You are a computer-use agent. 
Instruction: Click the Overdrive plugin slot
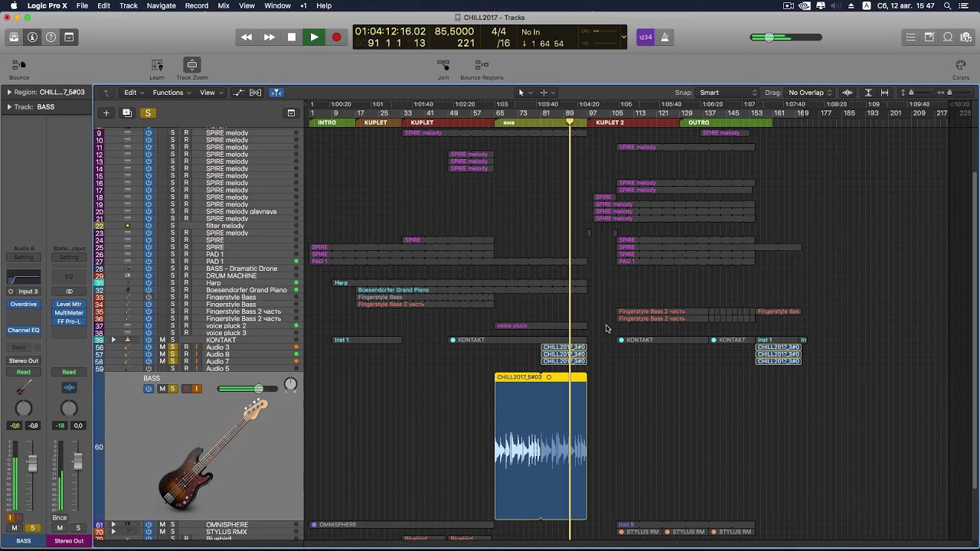(24, 305)
